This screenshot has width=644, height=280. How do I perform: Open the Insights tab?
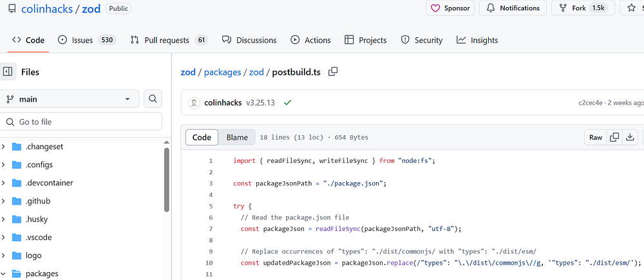click(477, 40)
